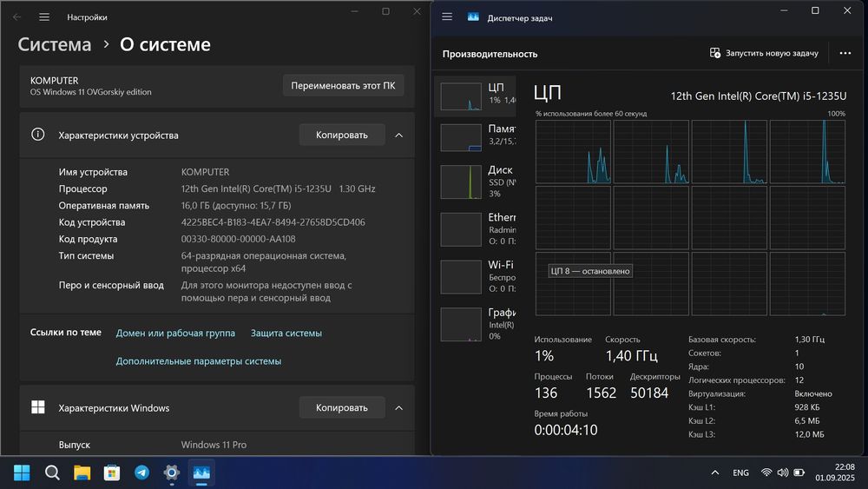Click the battery tray icon

click(799, 472)
